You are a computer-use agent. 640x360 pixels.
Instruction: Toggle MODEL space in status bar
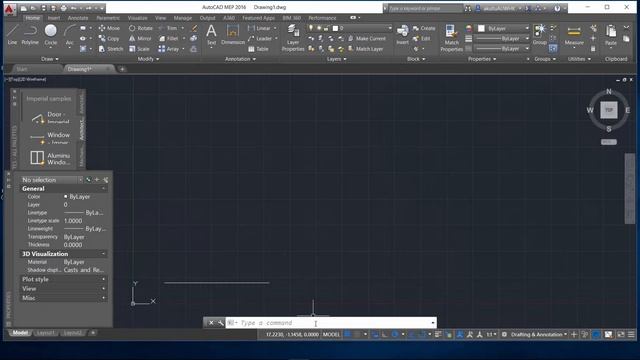pos(331,334)
